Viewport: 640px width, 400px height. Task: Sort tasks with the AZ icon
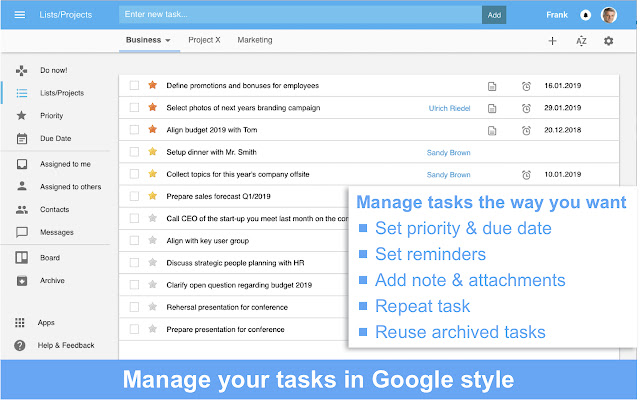581,41
